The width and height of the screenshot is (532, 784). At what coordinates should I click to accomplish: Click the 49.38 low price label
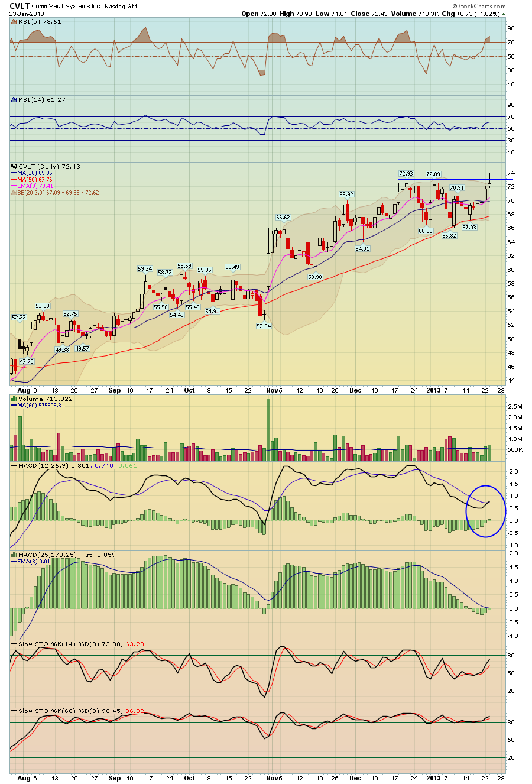[x=63, y=350]
